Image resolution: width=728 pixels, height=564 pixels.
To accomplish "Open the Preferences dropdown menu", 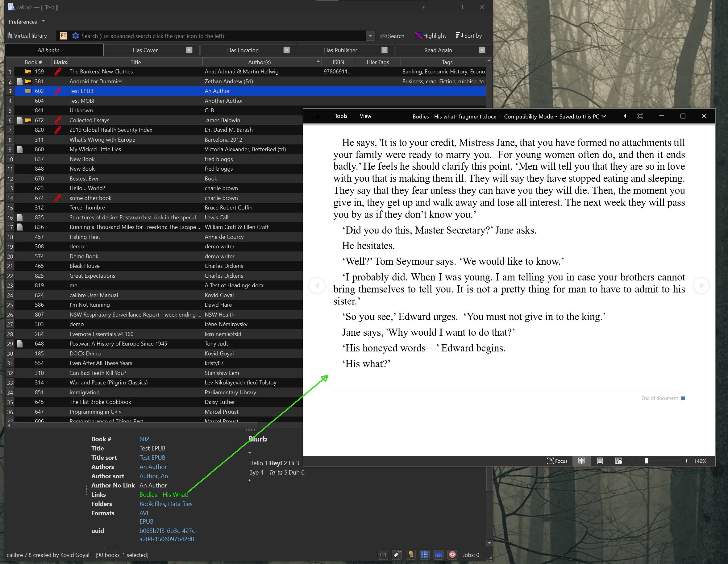I will click(27, 22).
